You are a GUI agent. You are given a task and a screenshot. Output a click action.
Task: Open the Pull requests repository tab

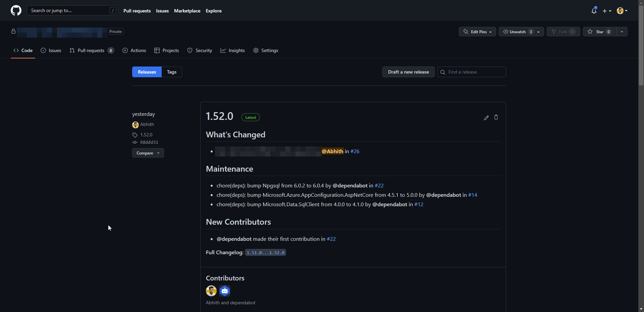tap(91, 50)
